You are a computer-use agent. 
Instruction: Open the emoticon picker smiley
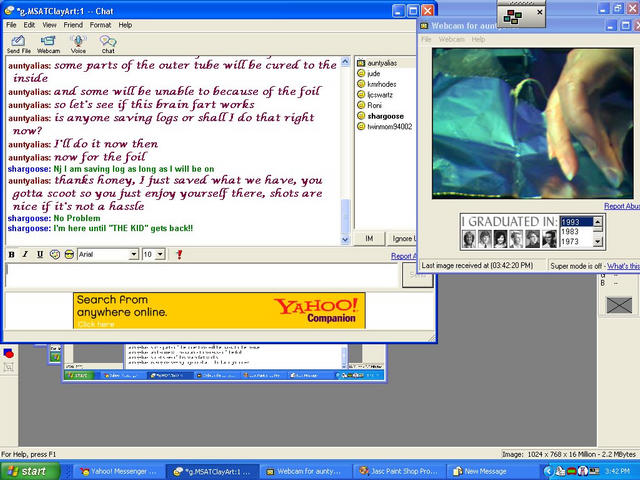[x=55, y=254]
